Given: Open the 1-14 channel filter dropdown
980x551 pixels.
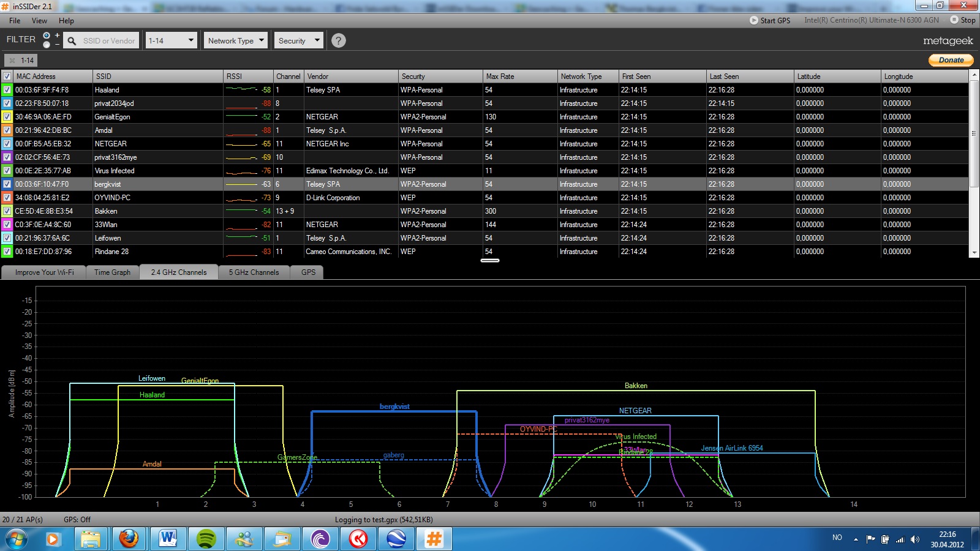Looking at the screenshot, I should point(171,40).
